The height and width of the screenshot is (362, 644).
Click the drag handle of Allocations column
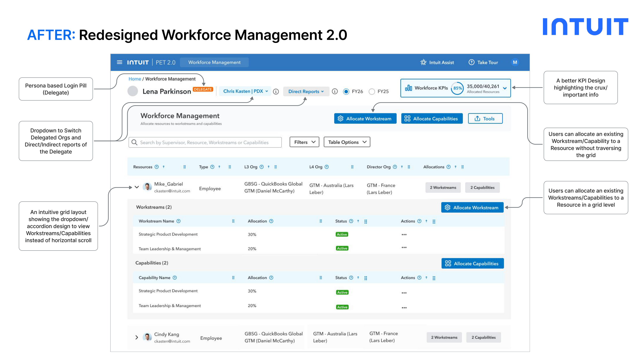(462, 167)
